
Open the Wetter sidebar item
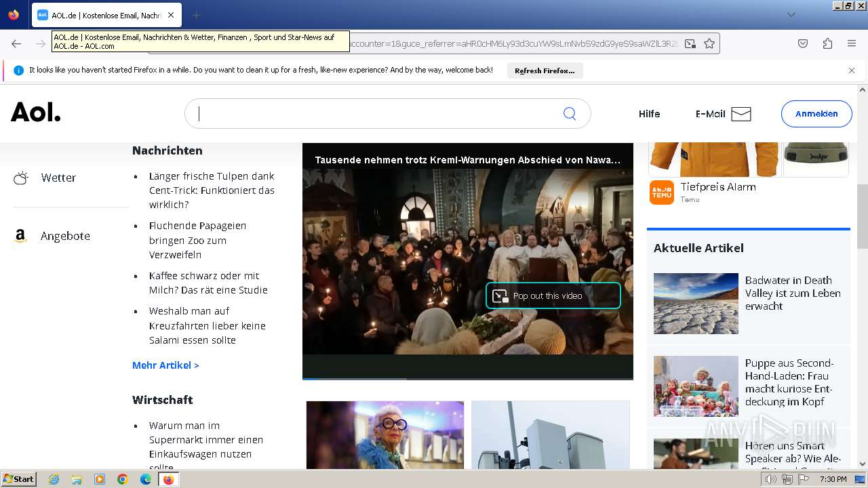click(58, 178)
